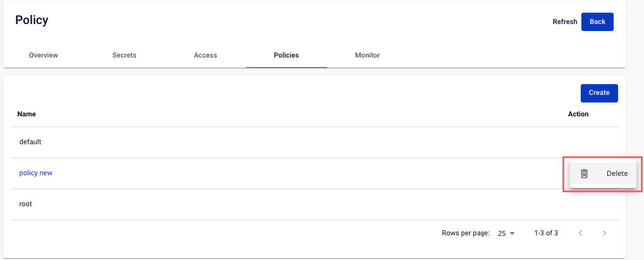Select the default policy row
Viewport: 644px width, 260px height.
click(x=314, y=142)
